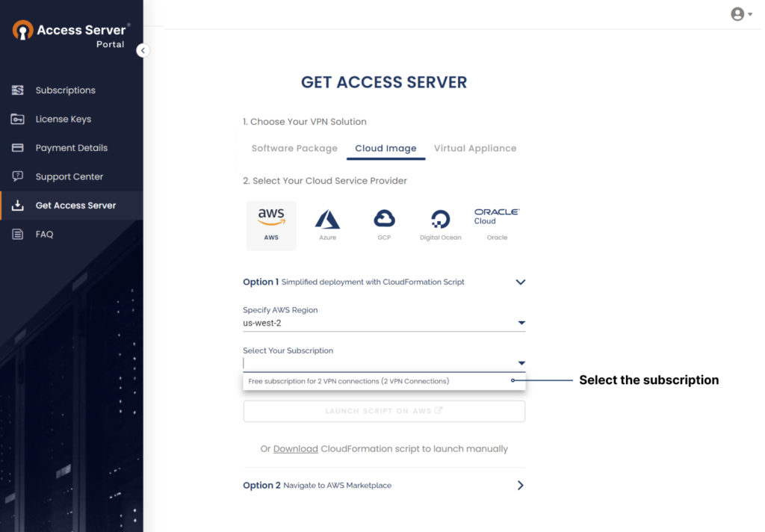Select GCP as cloud provider
This screenshot has width=765, height=532.
tap(384, 226)
